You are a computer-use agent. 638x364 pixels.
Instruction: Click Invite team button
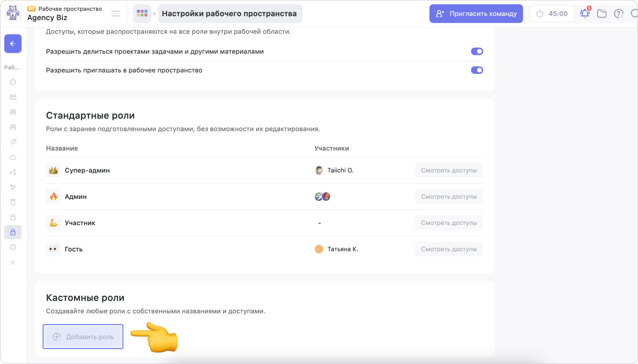tap(476, 14)
